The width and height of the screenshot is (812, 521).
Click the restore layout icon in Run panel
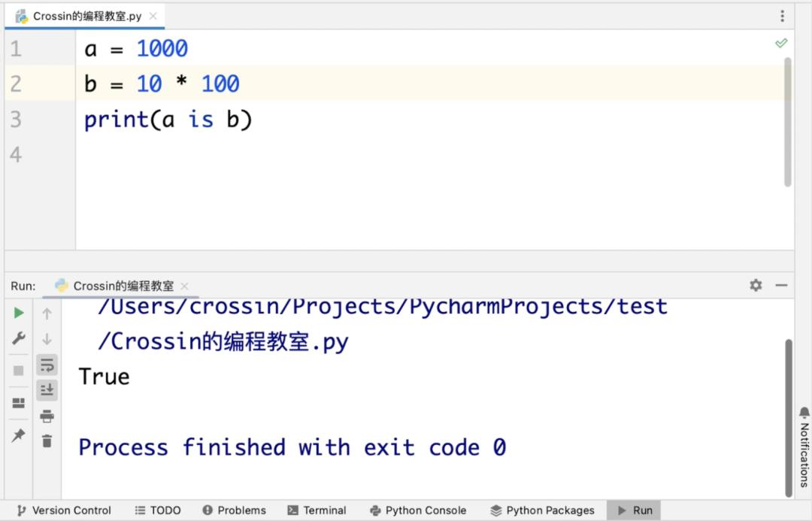pyautogui.click(x=19, y=402)
